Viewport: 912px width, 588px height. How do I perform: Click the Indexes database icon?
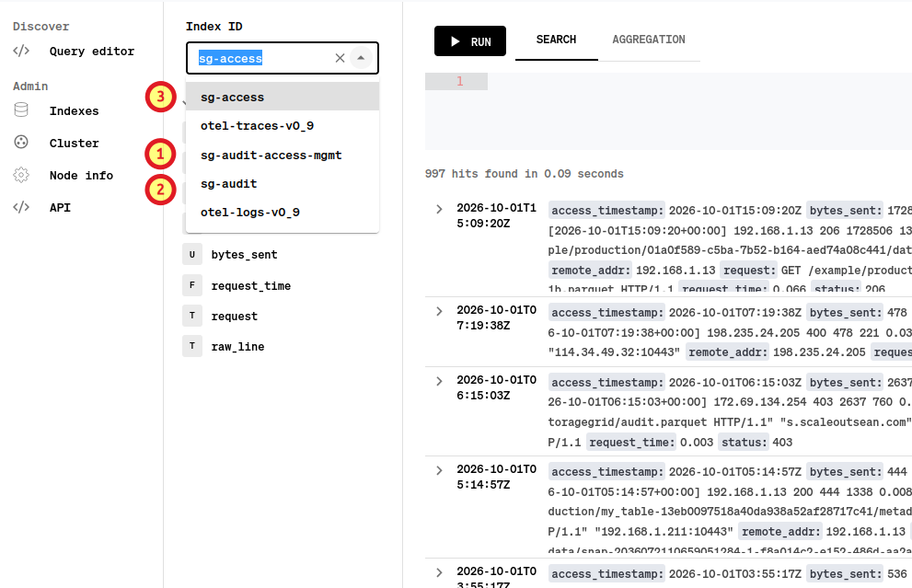pos(21,110)
